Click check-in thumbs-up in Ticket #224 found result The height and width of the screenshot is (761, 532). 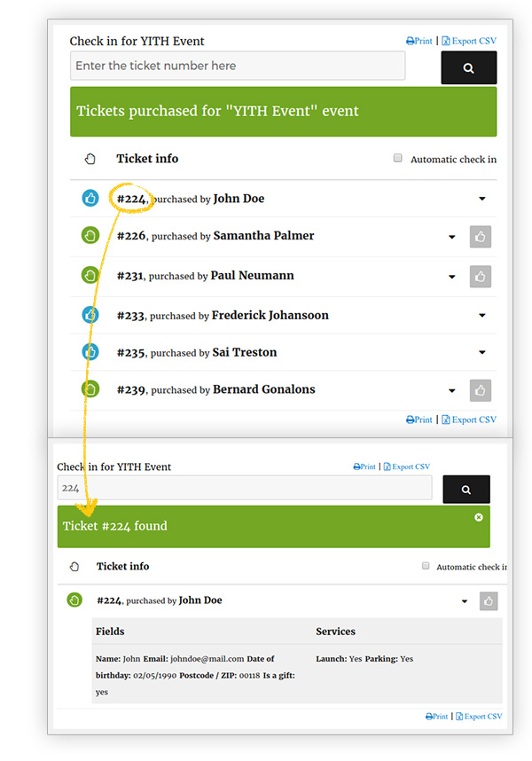click(x=488, y=601)
